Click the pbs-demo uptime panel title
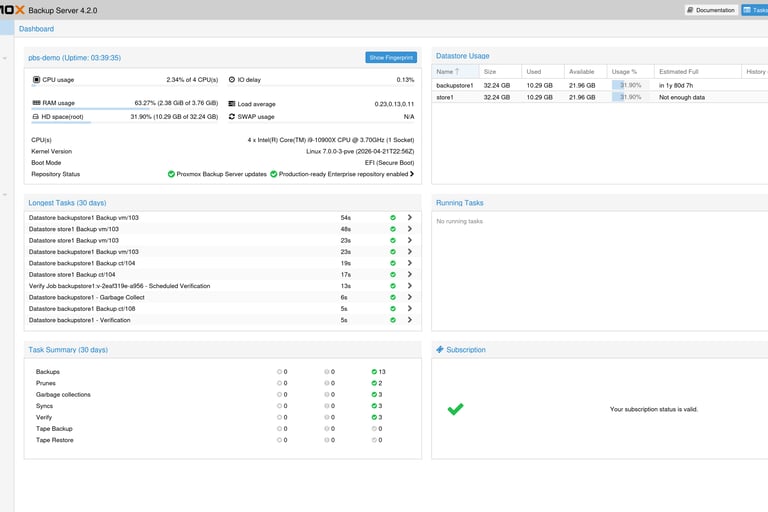Viewport: 768px width, 512px height. point(74,57)
